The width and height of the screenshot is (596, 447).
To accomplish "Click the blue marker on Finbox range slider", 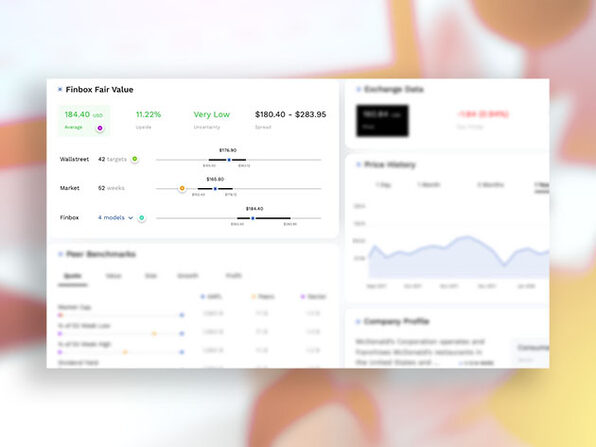I will tap(253, 218).
